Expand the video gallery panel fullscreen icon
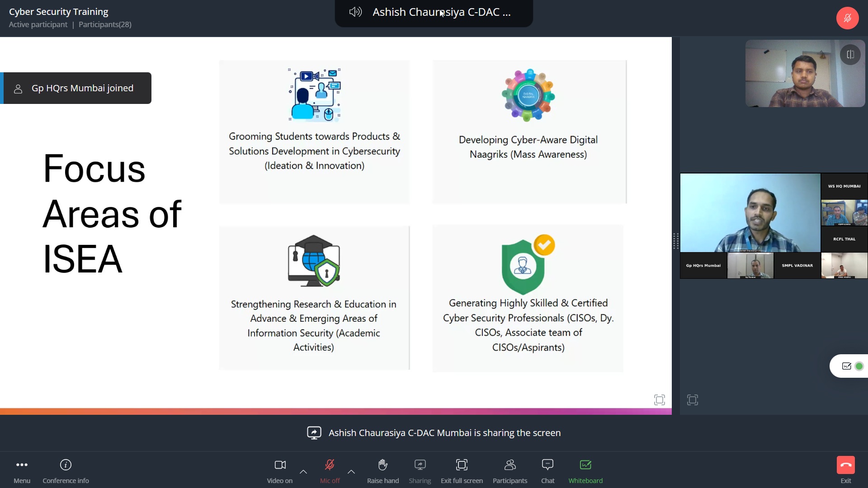868x488 pixels. click(693, 400)
